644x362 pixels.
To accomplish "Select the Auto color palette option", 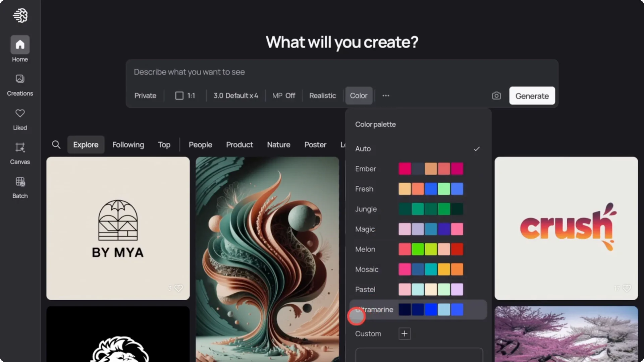I will tap(363, 148).
